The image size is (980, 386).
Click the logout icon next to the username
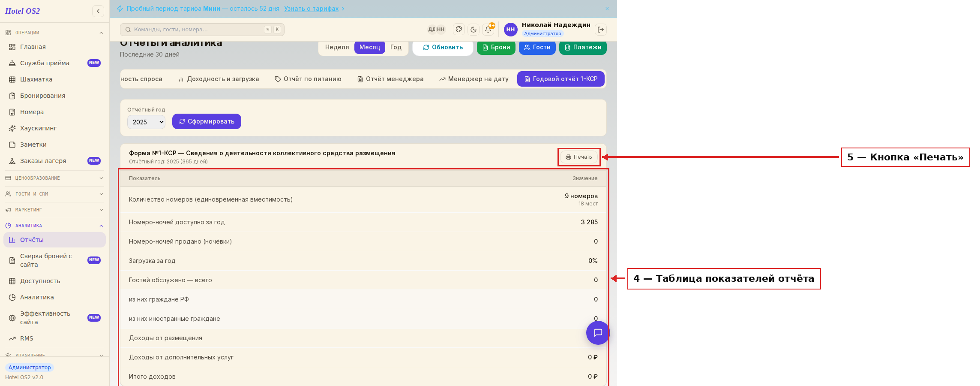tap(601, 30)
